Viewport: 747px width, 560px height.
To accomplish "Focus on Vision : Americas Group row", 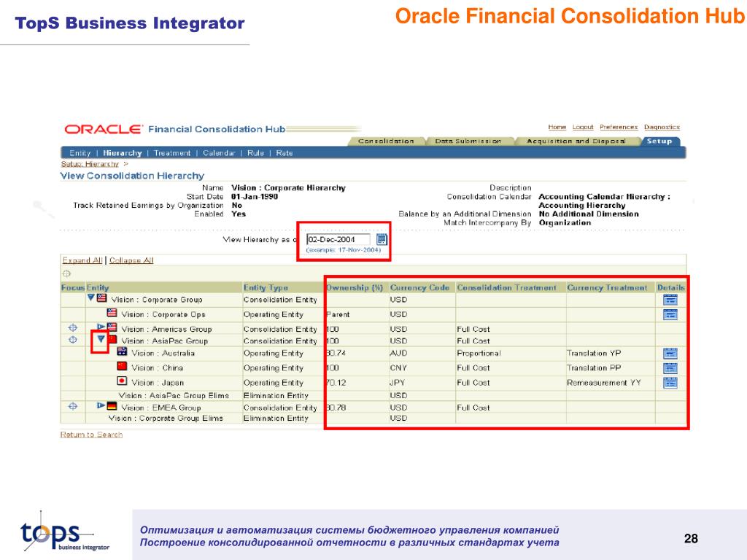I will [73, 328].
